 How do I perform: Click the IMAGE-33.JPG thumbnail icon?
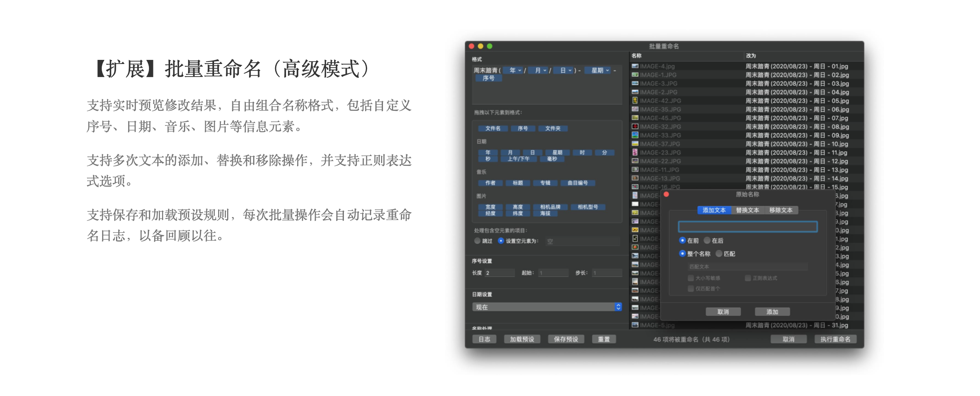(634, 135)
